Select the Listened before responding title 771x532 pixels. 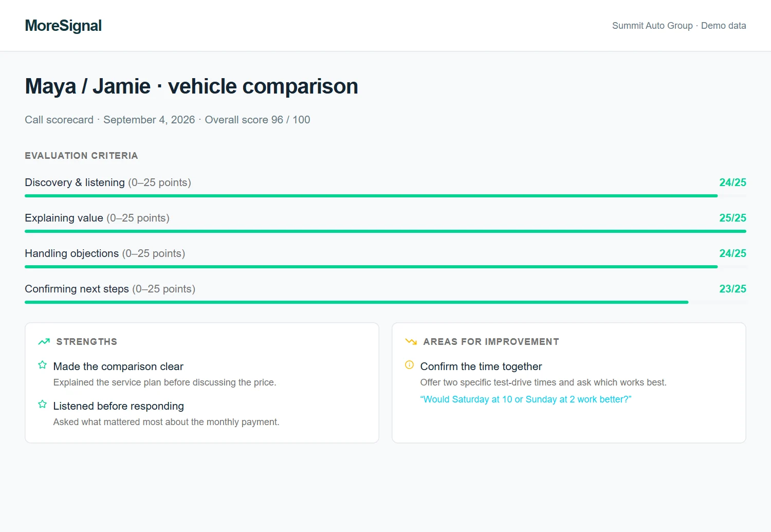click(x=118, y=406)
